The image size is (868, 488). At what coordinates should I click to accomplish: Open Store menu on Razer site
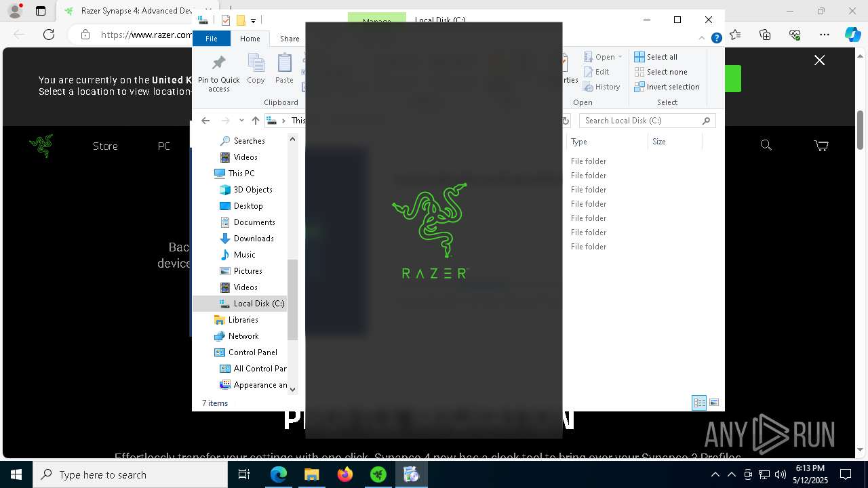[105, 146]
